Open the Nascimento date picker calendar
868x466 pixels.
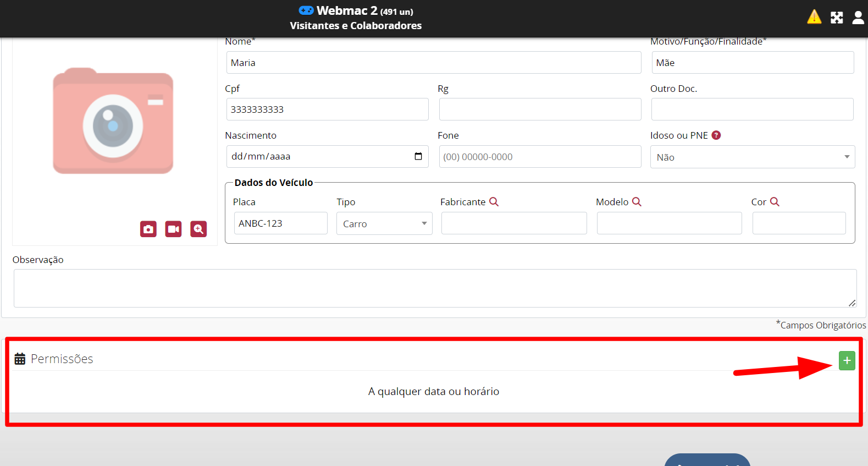click(x=418, y=156)
